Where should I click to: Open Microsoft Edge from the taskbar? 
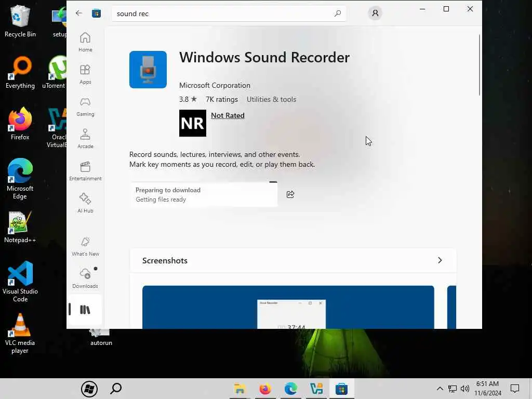[x=291, y=389]
